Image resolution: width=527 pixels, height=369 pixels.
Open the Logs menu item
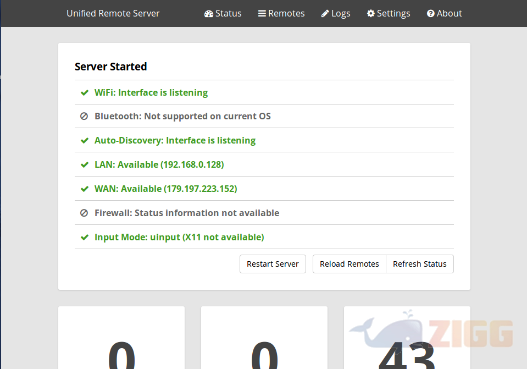(x=336, y=13)
